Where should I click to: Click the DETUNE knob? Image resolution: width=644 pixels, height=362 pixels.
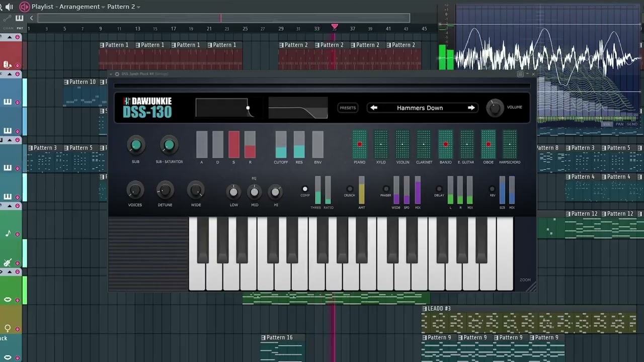165,191
